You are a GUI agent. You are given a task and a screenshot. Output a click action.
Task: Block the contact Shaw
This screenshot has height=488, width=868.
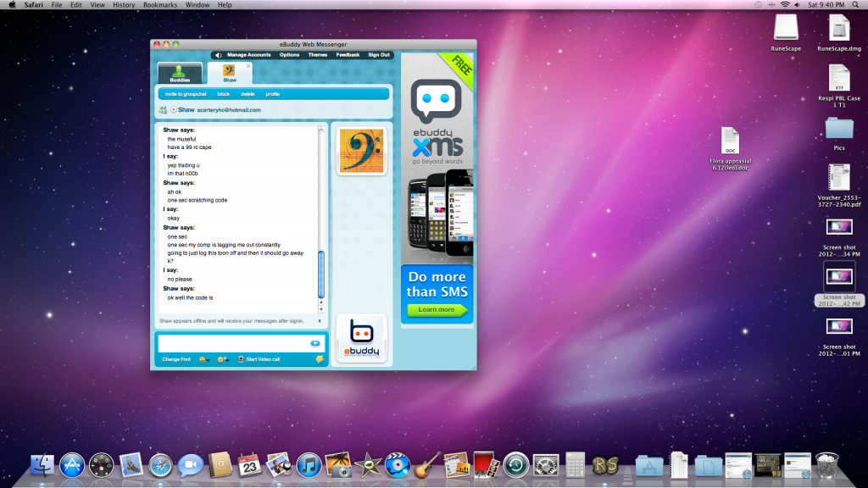pos(223,94)
